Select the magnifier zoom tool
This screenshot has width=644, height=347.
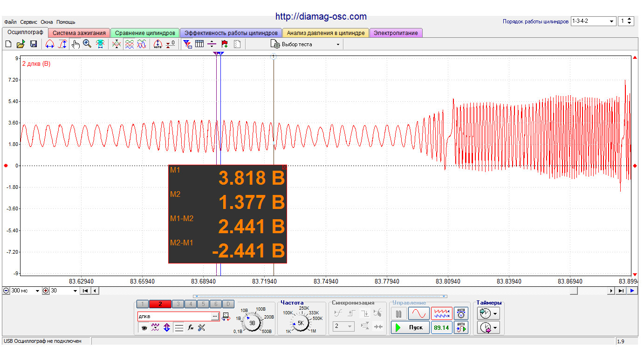coord(87,44)
